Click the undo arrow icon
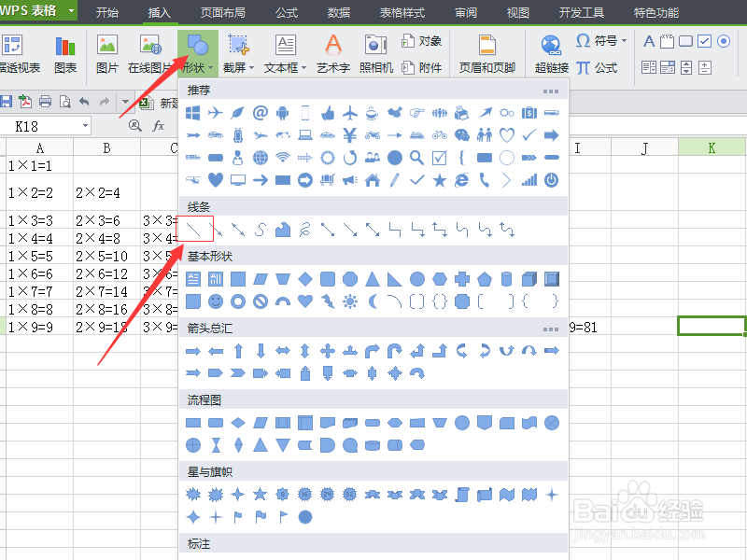The width and height of the screenshot is (747, 560). [84, 101]
